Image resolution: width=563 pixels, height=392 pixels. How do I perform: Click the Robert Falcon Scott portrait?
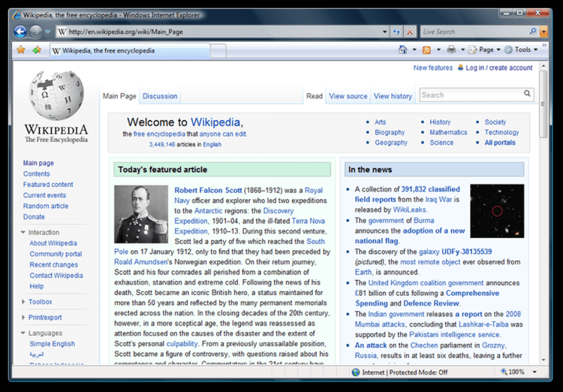[141, 214]
